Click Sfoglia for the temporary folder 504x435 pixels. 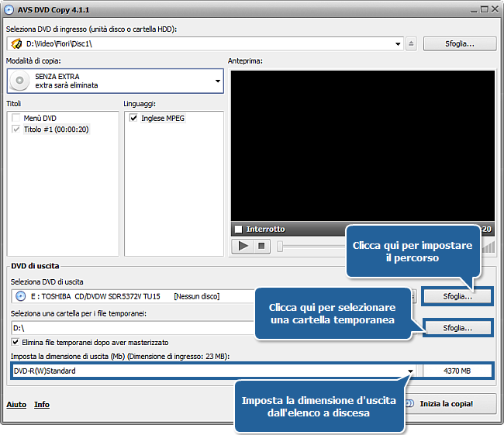click(x=457, y=328)
